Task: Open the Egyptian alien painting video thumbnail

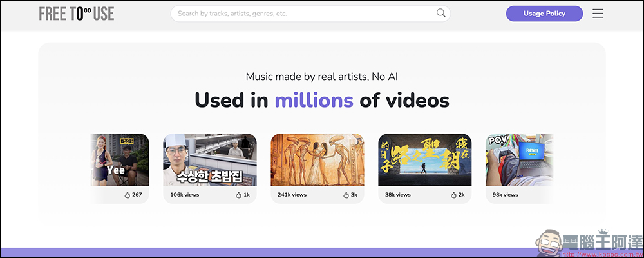Action: click(x=317, y=160)
